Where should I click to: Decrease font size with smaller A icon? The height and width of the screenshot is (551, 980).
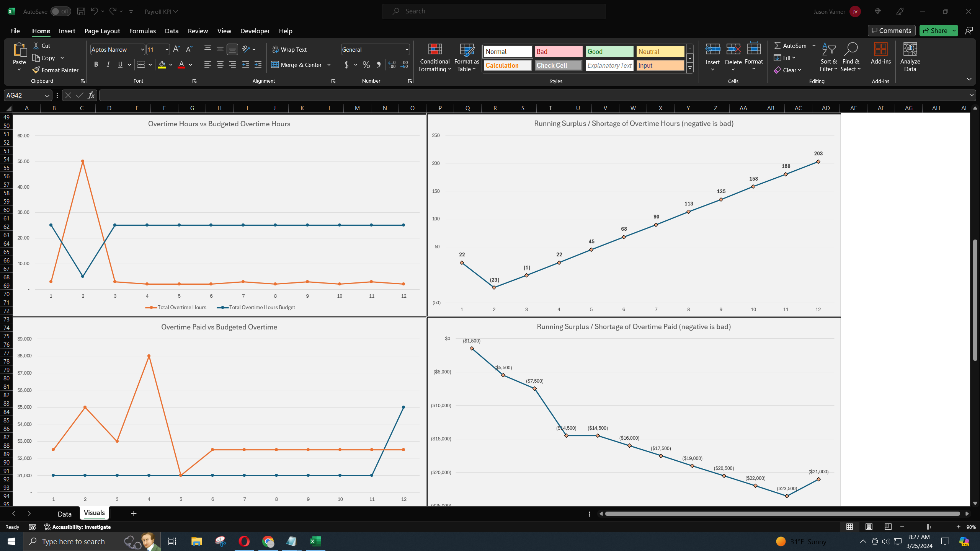[x=189, y=49]
